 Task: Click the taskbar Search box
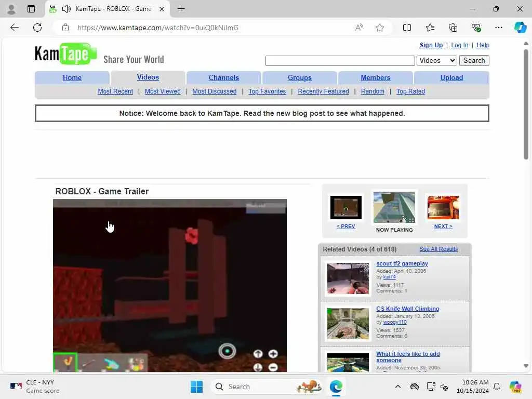267,387
